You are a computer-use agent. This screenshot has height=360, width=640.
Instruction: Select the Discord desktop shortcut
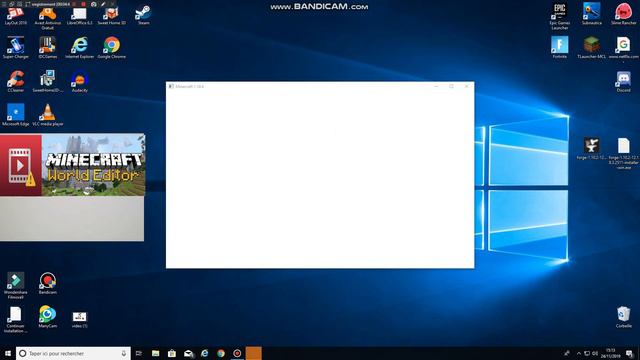(623, 81)
